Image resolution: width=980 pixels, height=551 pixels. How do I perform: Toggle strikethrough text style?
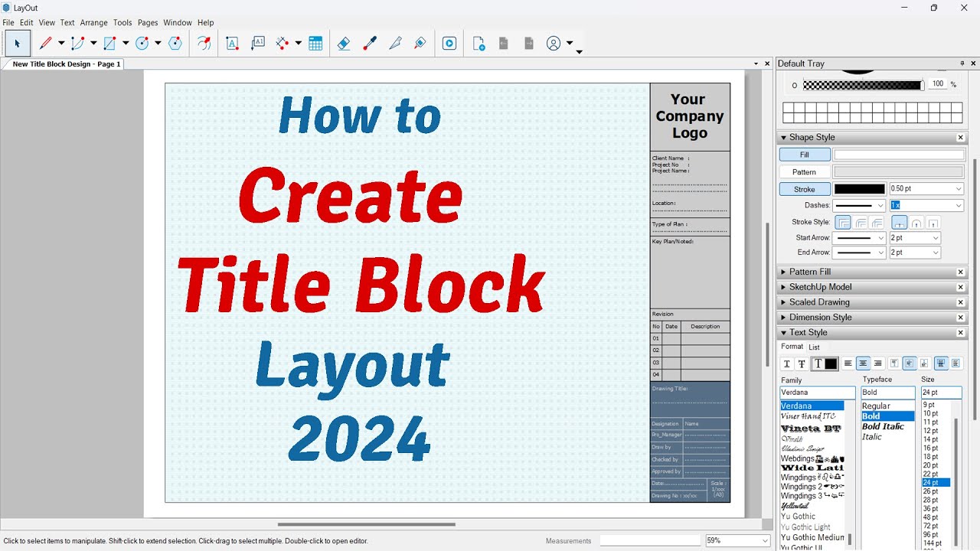click(x=802, y=364)
